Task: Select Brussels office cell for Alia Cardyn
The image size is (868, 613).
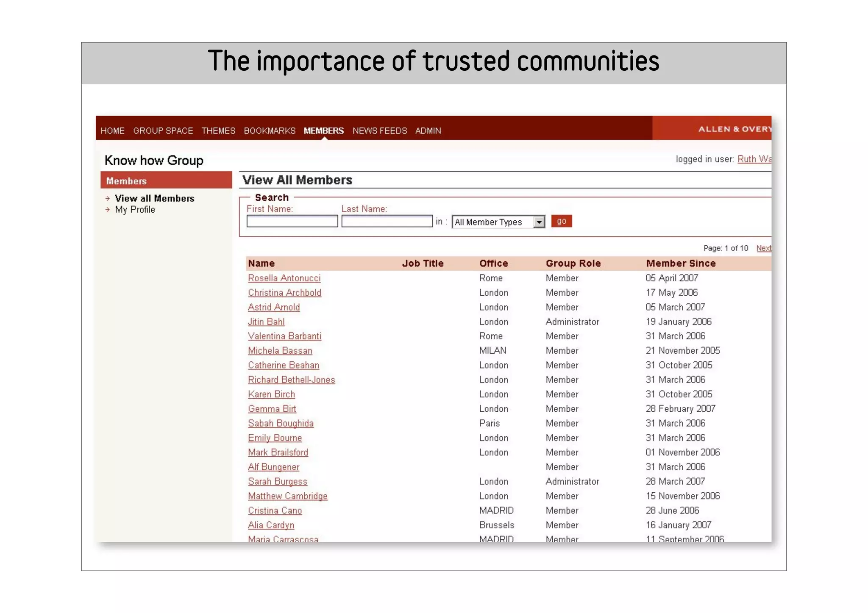Action: pos(497,525)
